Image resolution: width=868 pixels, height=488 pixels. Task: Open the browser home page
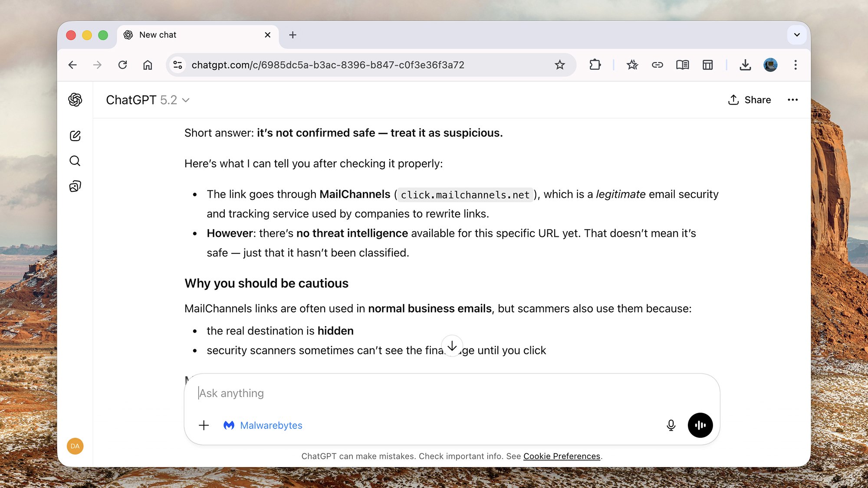click(148, 65)
